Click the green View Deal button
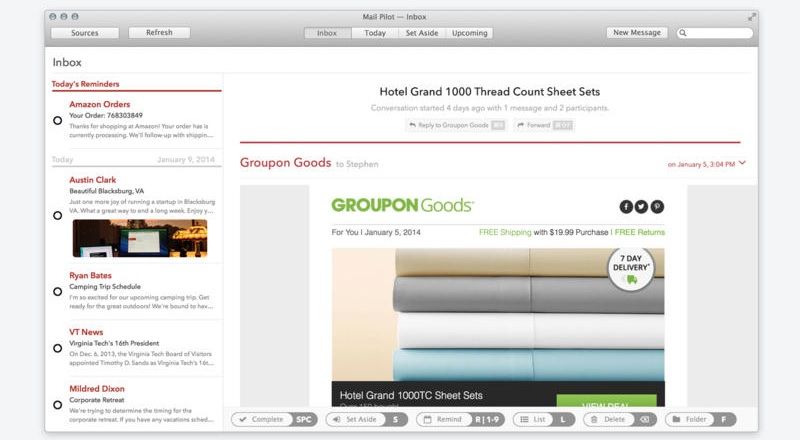The height and width of the screenshot is (440, 800). tap(606, 401)
